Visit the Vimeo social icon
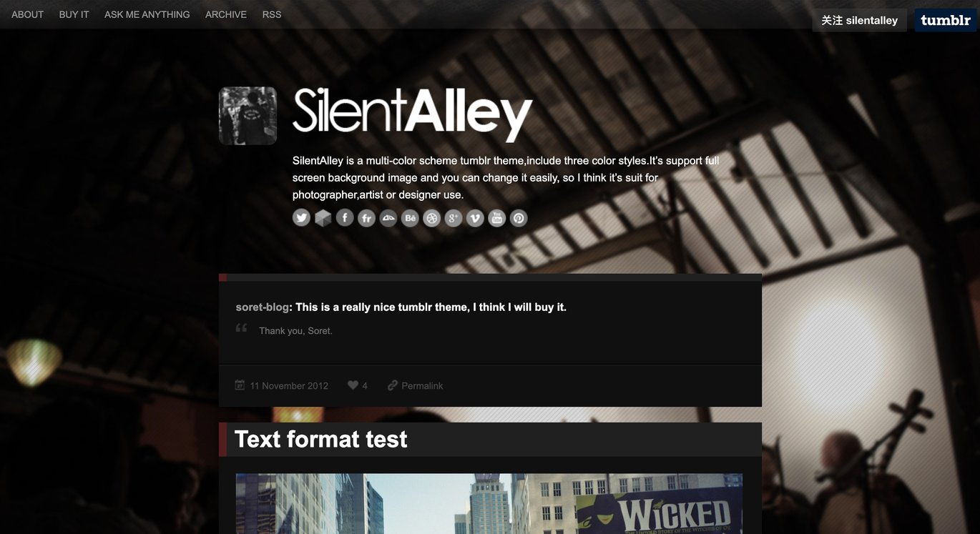Viewport: 980px width, 534px height. click(475, 218)
